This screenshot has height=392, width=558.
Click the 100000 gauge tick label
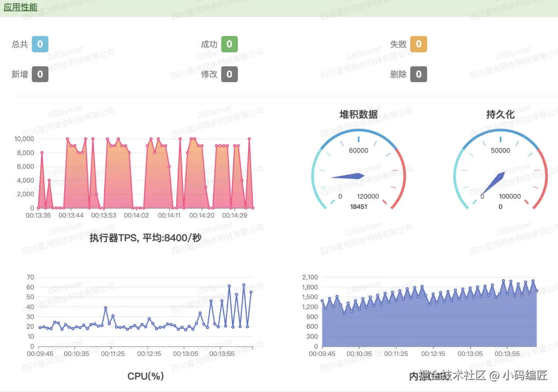[510, 197]
